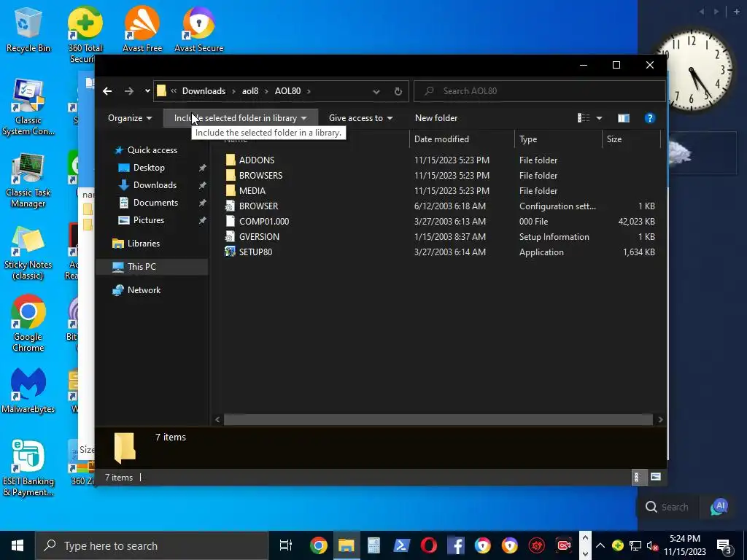The height and width of the screenshot is (560, 747).
Task: Open Avast Secure desktop shortcut
Action: [x=198, y=29]
